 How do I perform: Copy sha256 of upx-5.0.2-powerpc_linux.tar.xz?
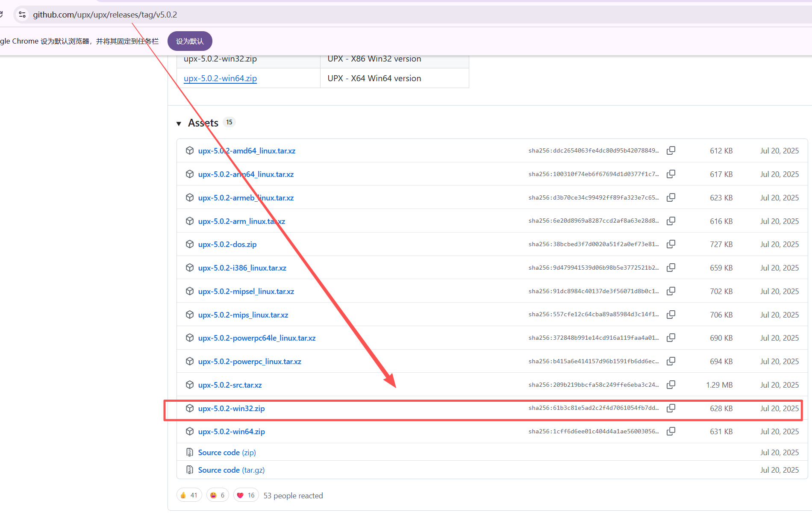click(671, 361)
